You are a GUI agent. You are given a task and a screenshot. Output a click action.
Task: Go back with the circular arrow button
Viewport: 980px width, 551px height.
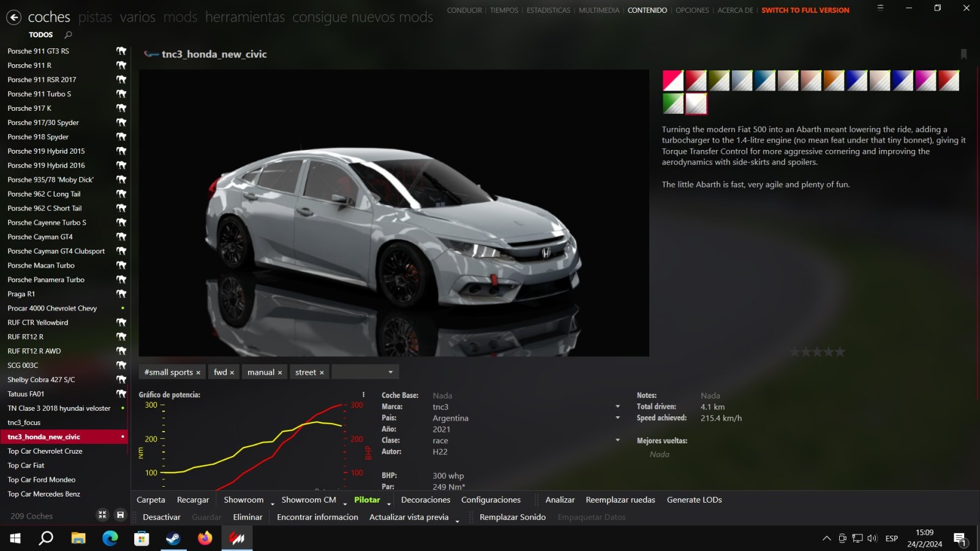[x=13, y=17]
